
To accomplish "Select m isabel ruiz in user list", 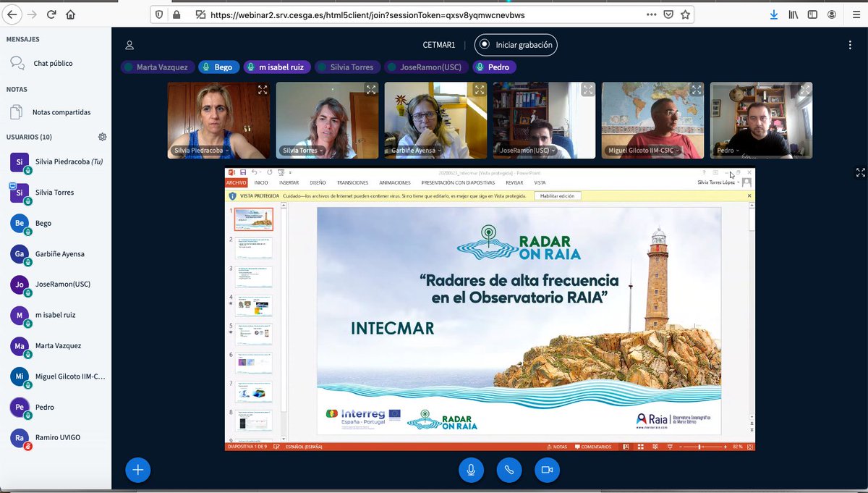I will coord(56,315).
